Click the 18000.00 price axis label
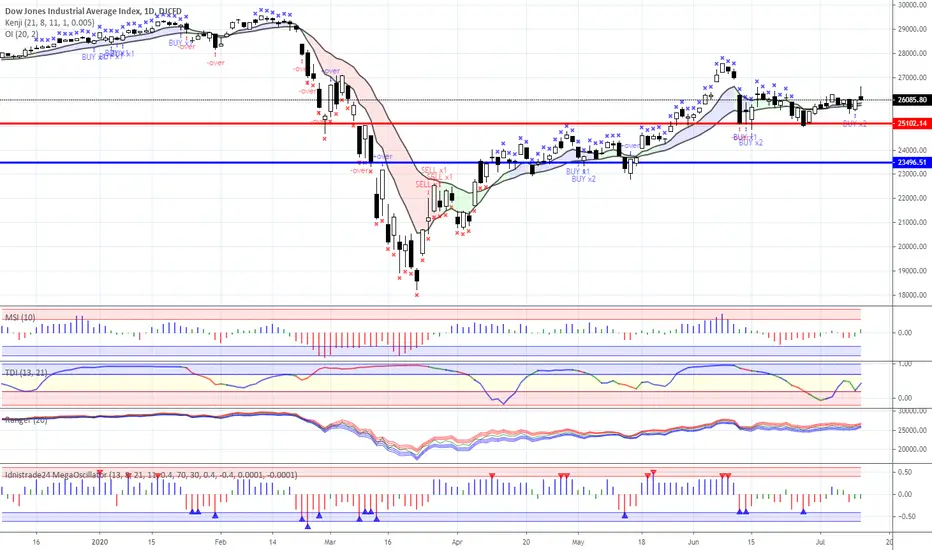Screen dimensions: 932x550 coord(912,295)
